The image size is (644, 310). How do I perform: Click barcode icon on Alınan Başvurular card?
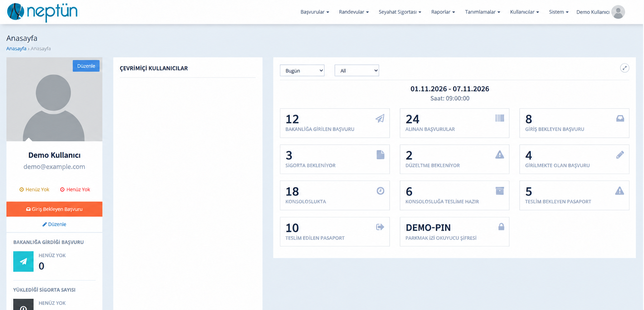tap(500, 118)
